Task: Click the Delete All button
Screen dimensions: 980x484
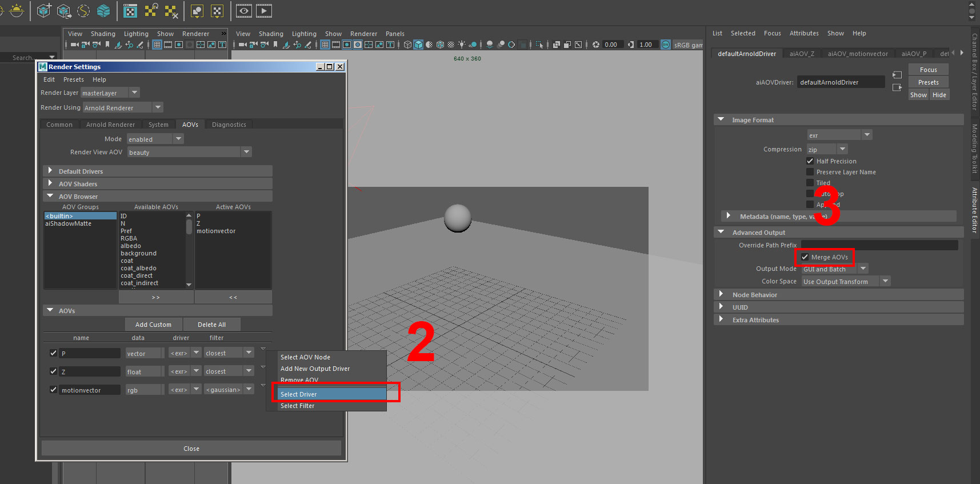Action: tap(211, 325)
